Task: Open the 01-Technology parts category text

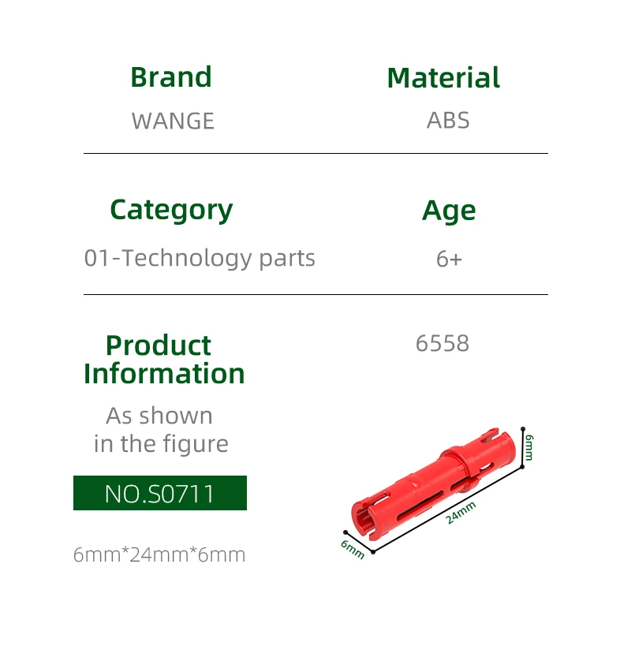Action: pyautogui.click(x=200, y=258)
